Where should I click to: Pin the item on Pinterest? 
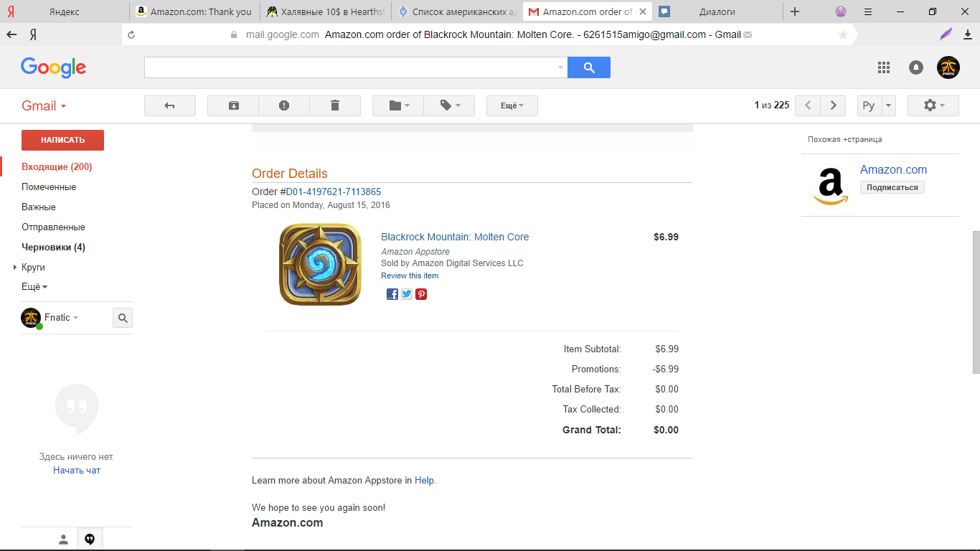pyautogui.click(x=421, y=294)
